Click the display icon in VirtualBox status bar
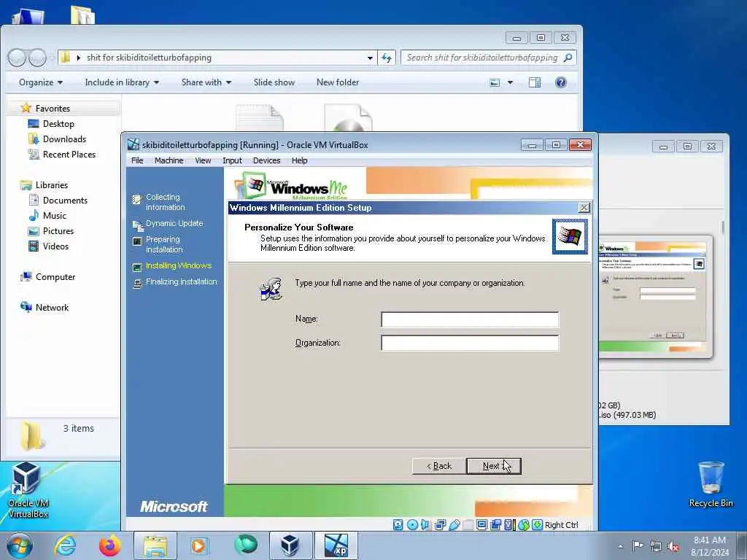The image size is (747, 560). pyautogui.click(x=481, y=525)
